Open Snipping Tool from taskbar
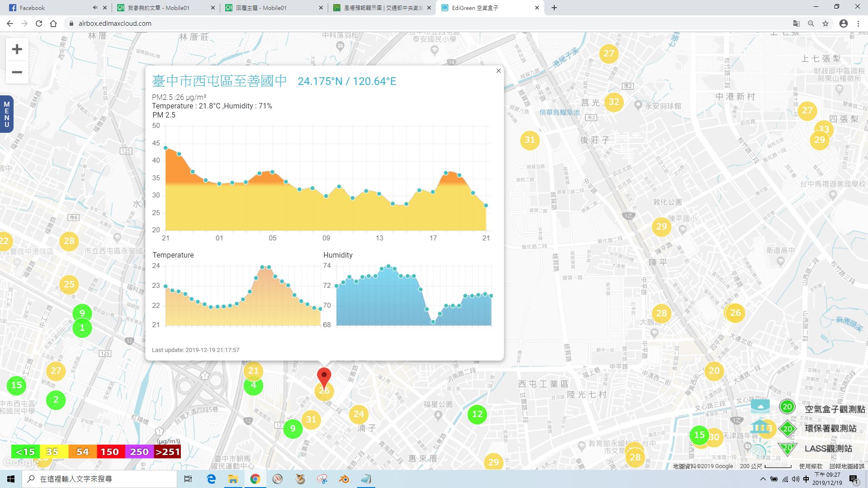 (322, 479)
